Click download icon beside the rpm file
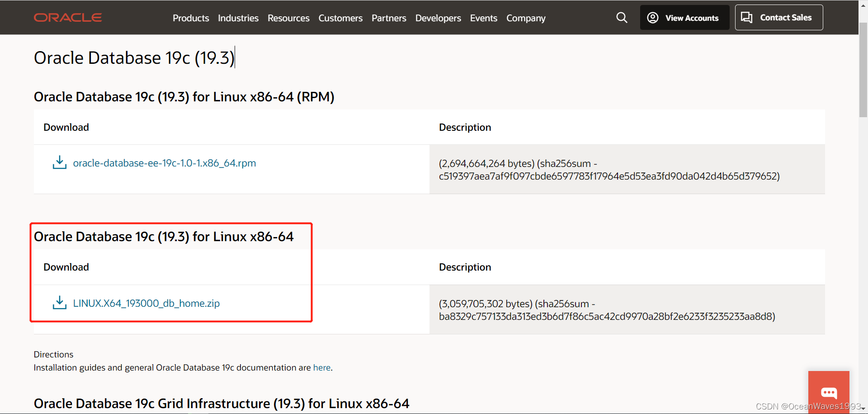868x414 pixels. [59, 162]
